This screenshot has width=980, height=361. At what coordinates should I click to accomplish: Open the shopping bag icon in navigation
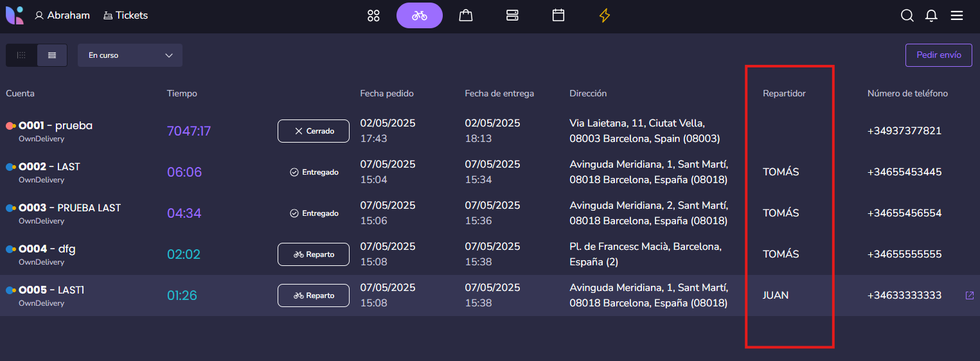[466, 15]
